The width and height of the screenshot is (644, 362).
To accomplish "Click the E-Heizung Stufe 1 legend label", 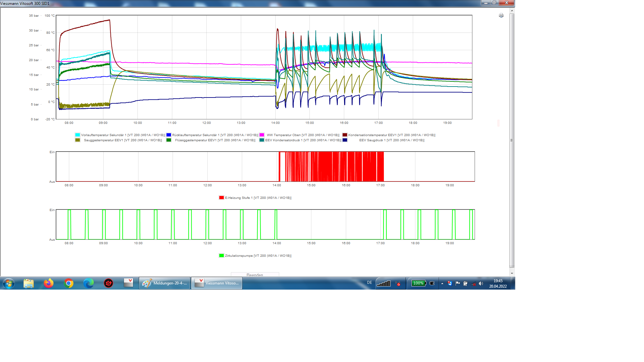I will pos(258,198).
